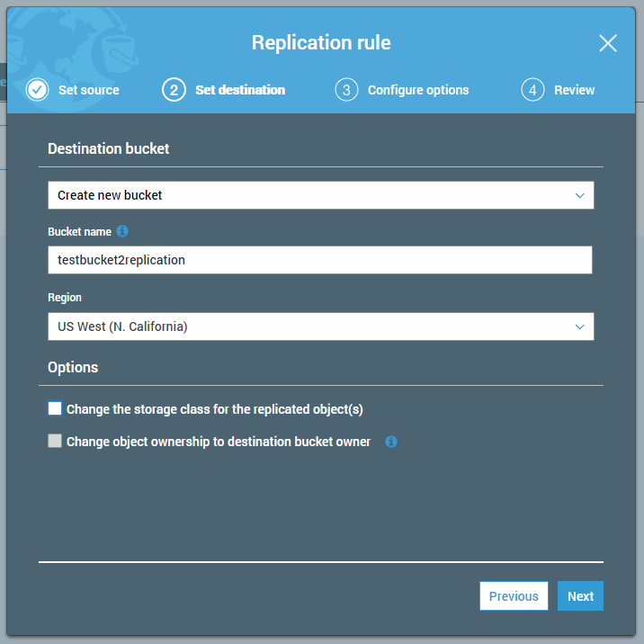The image size is (644, 644).
Task: Click the step 3 number circle
Action: pos(346,90)
